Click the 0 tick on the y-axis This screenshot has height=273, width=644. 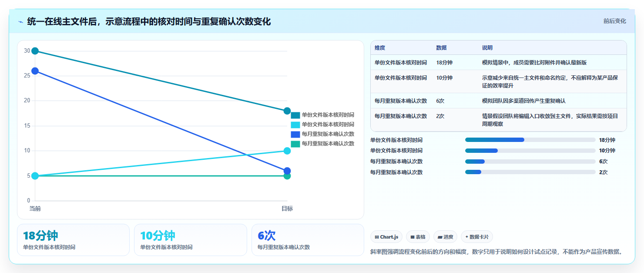(29, 201)
